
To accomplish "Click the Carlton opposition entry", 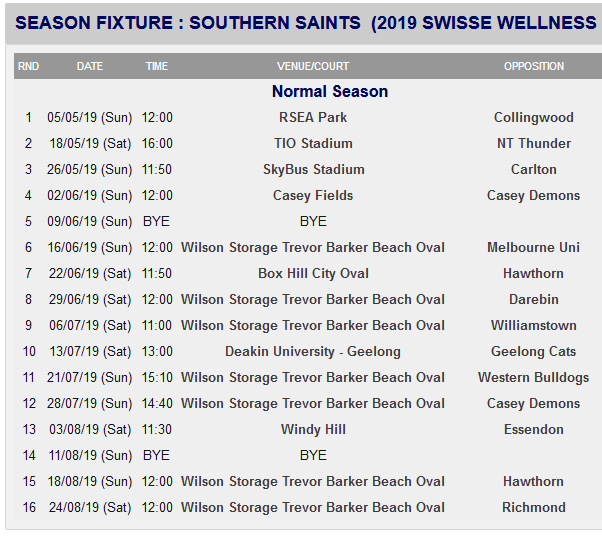I will coord(534,169).
